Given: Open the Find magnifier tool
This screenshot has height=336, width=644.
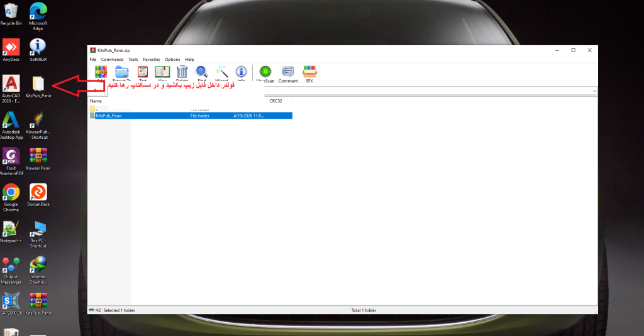Looking at the screenshot, I should pyautogui.click(x=202, y=72).
